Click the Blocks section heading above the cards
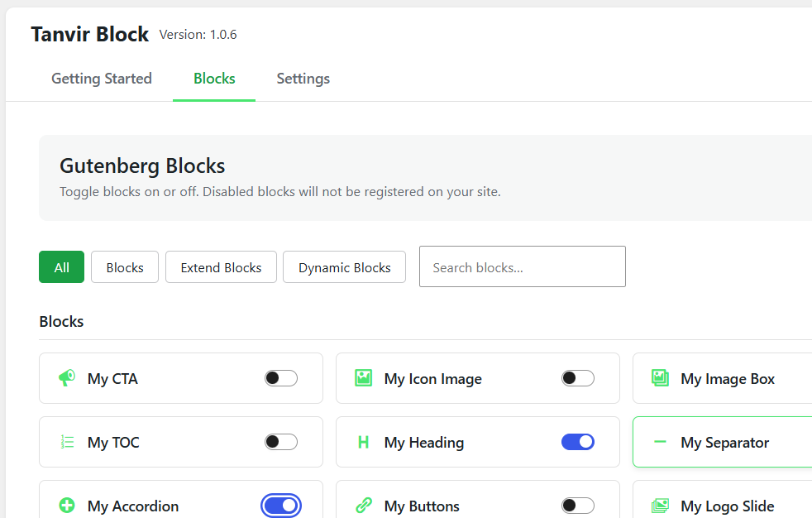Screen dimensions: 812x518 62,322
